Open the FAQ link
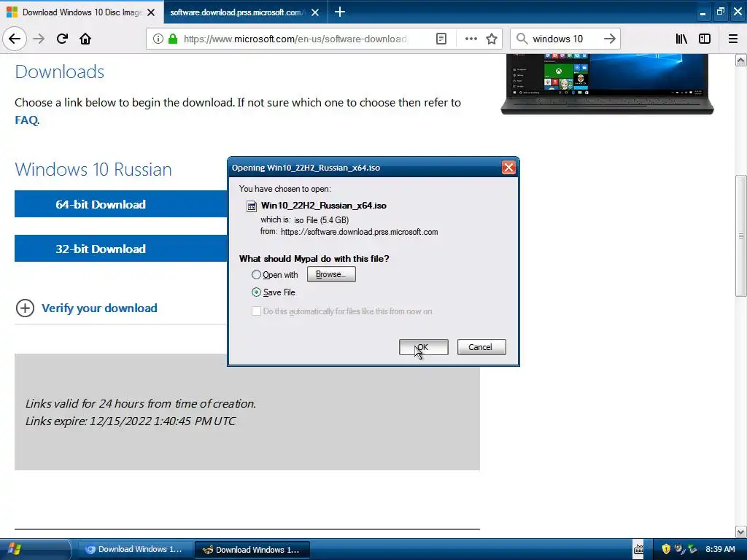 tap(26, 120)
